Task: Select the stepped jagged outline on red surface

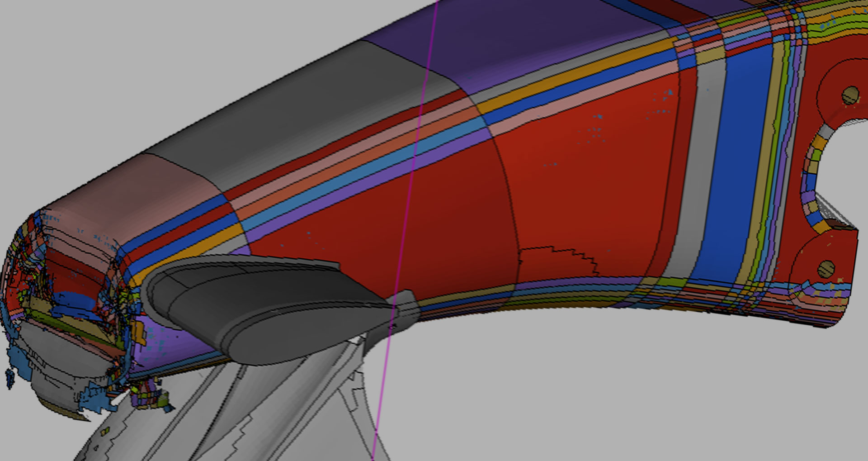Action: (x=559, y=260)
